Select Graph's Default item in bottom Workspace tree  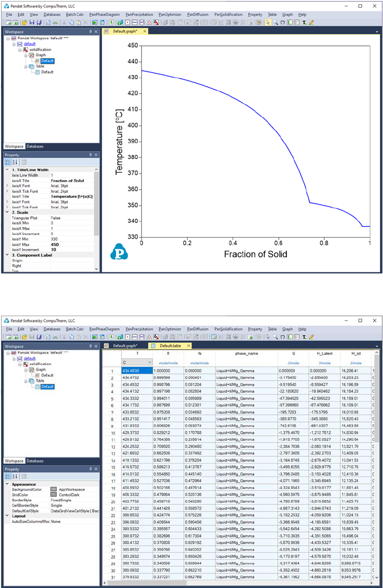pos(47,376)
